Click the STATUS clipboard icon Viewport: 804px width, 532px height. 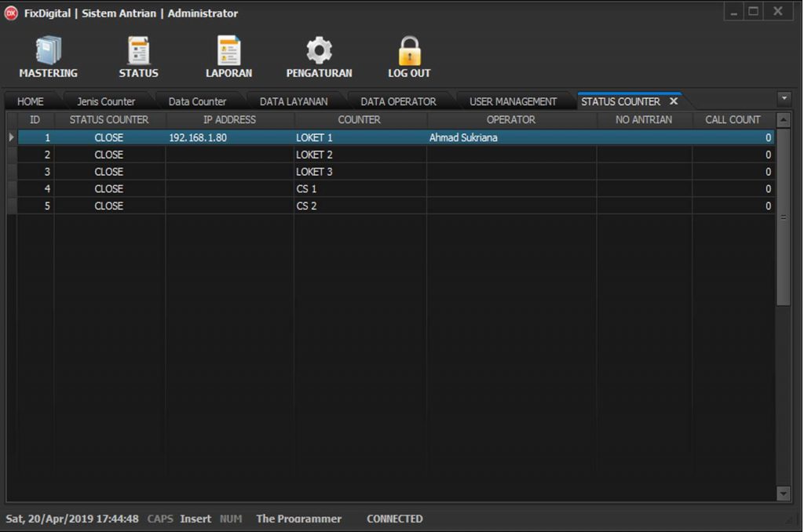point(138,52)
